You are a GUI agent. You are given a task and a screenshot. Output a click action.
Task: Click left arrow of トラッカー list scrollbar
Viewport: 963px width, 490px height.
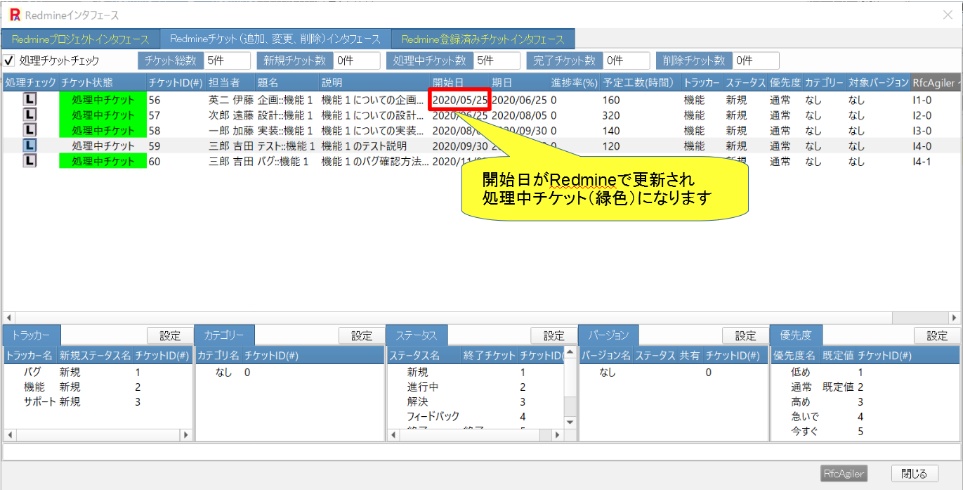click(x=9, y=435)
